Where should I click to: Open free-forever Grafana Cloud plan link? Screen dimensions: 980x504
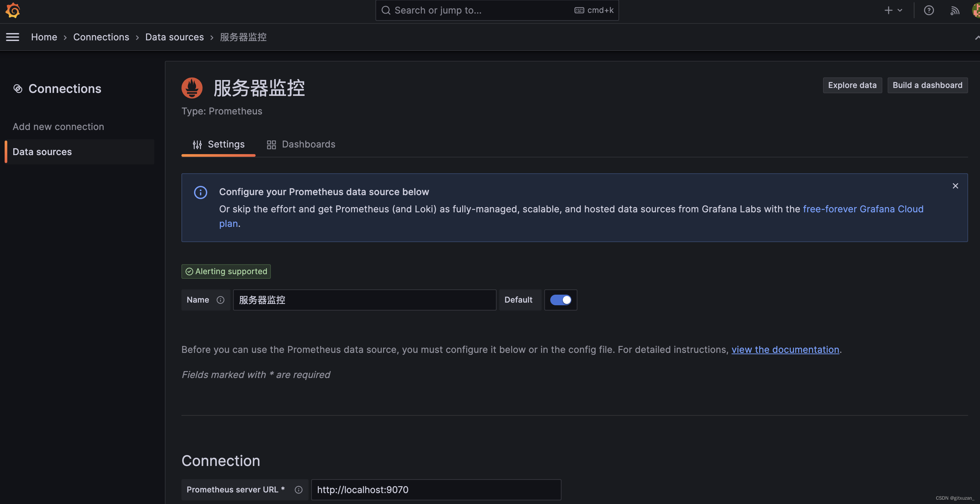click(863, 209)
